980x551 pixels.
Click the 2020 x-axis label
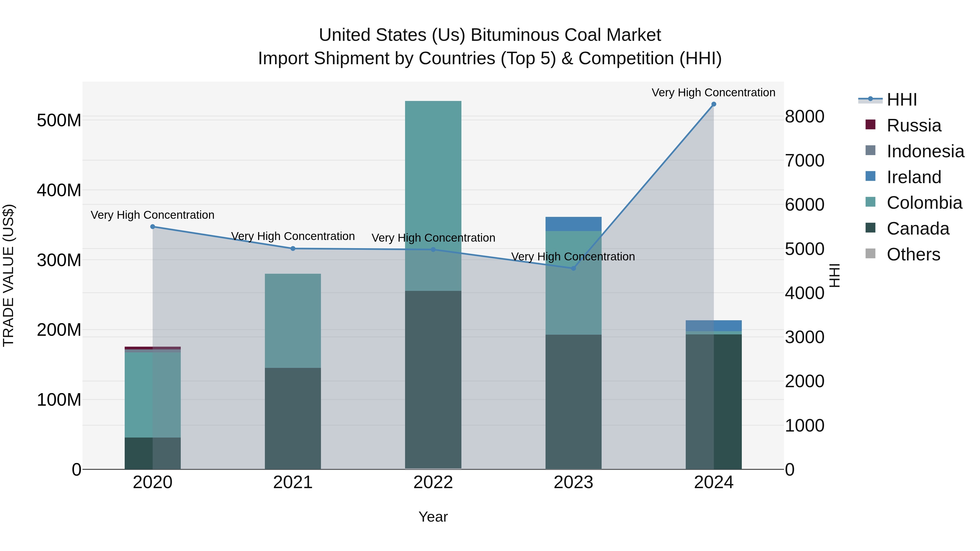(x=152, y=482)
